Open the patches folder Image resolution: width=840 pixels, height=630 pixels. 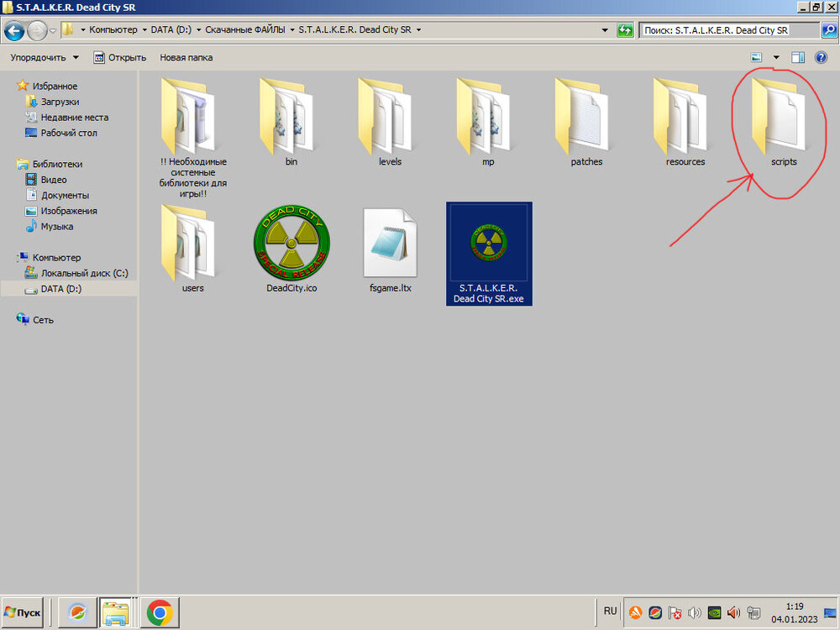[586, 123]
